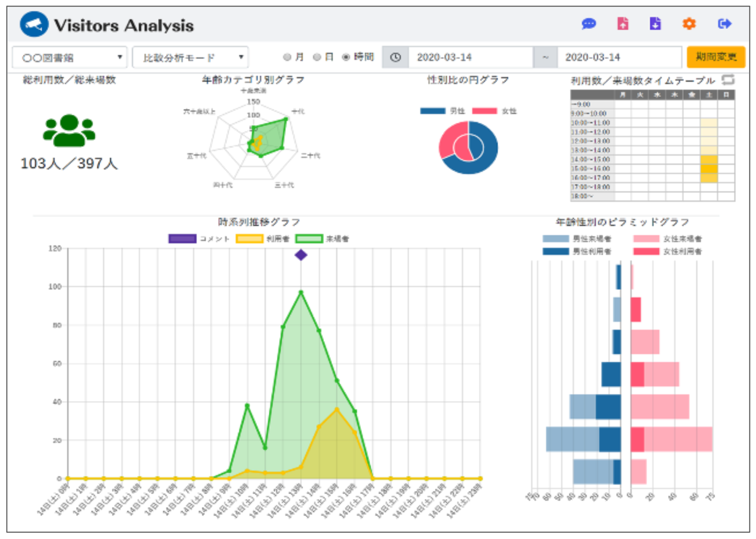This screenshot has height=539, width=756.
Task: Click the longest light-blue male bar in pyramid
Action: point(573,439)
